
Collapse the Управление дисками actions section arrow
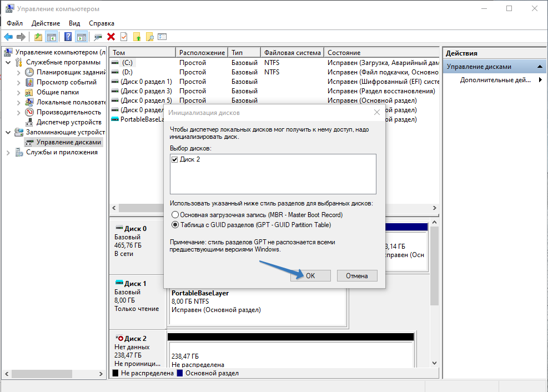coord(540,67)
